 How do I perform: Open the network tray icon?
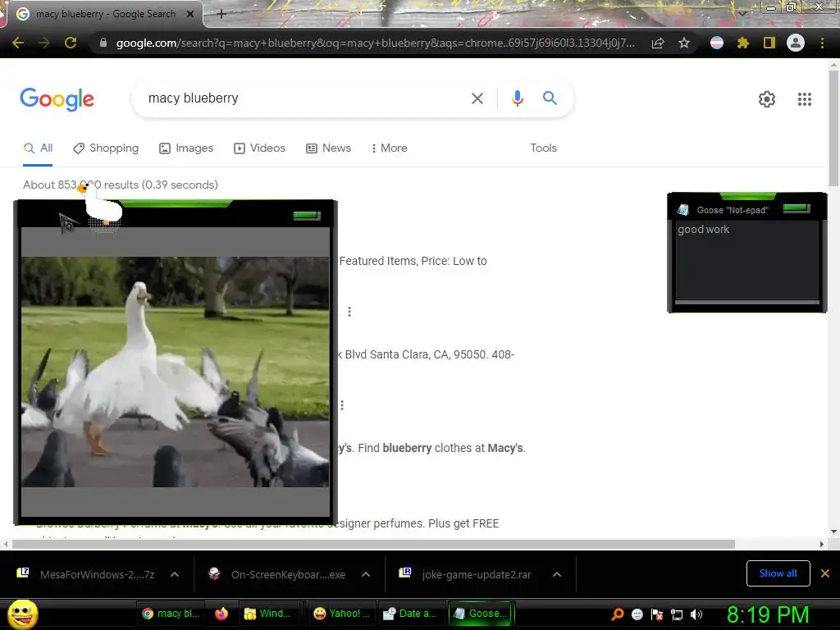point(677,614)
